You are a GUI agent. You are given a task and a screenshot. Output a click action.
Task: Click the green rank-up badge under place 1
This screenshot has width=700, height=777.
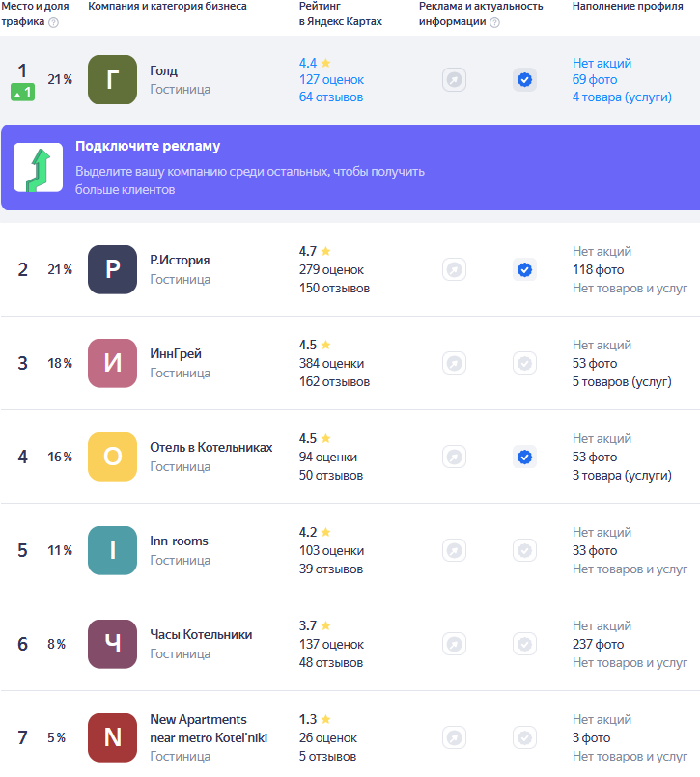tap(23, 92)
